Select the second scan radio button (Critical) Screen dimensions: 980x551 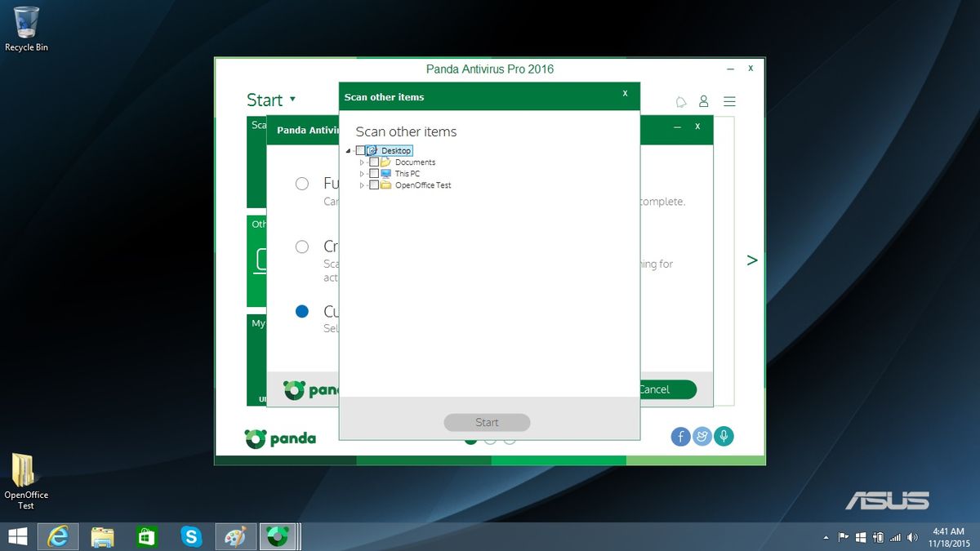click(302, 247)
